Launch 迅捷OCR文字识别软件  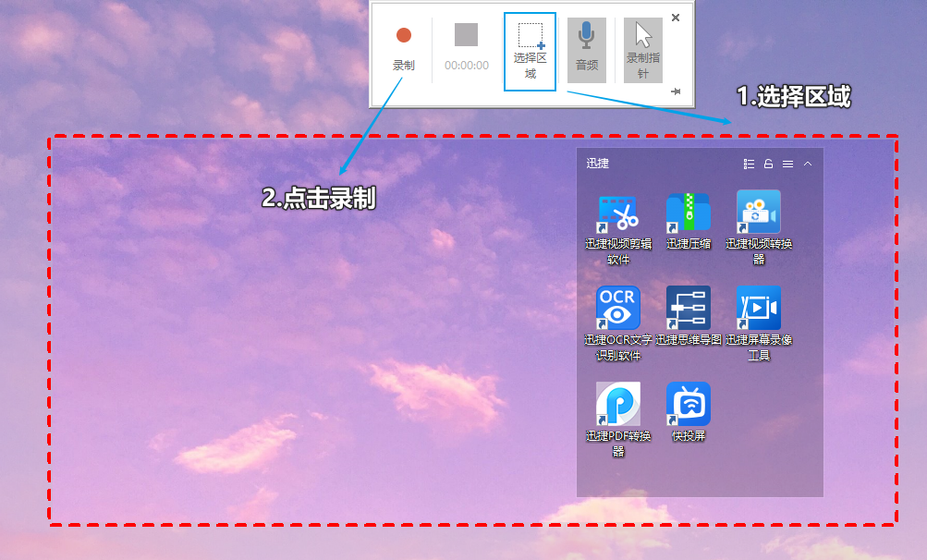(617, 308)
